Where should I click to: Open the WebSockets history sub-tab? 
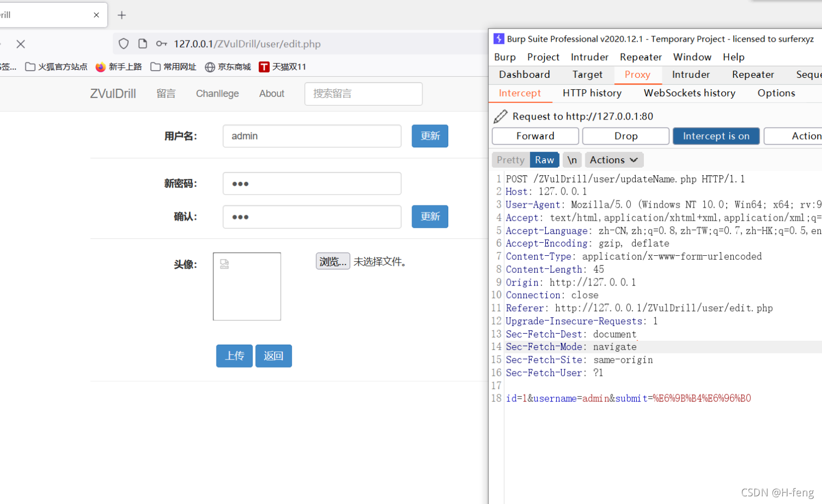click(x=689, y=93)
